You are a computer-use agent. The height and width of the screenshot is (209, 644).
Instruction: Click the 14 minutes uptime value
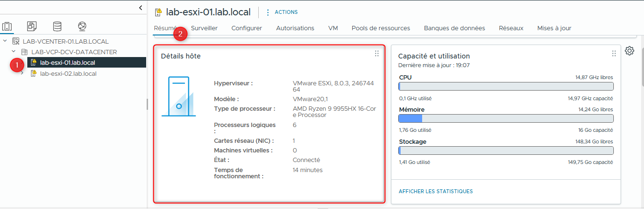[308, 170]
